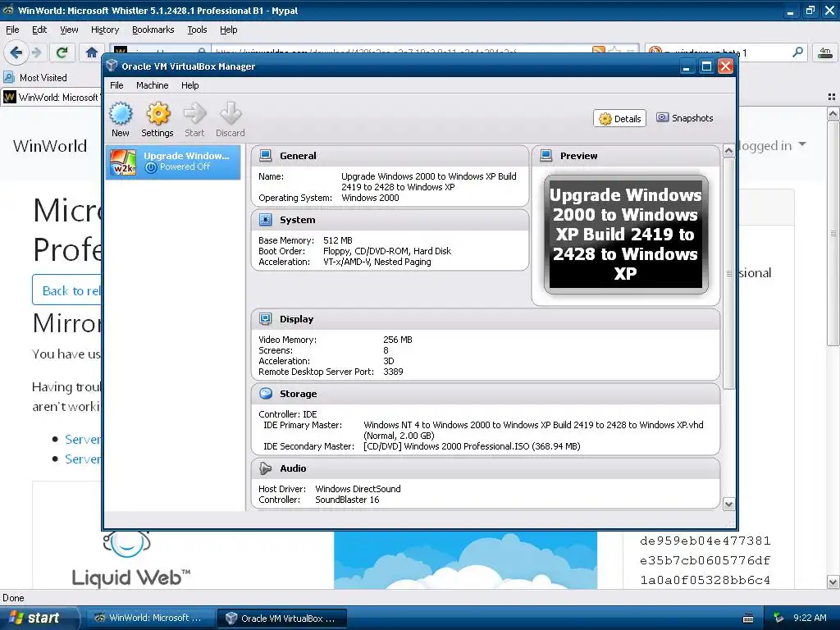
Task: Open the browser Edit menu
Action: (x=39, y=30)
